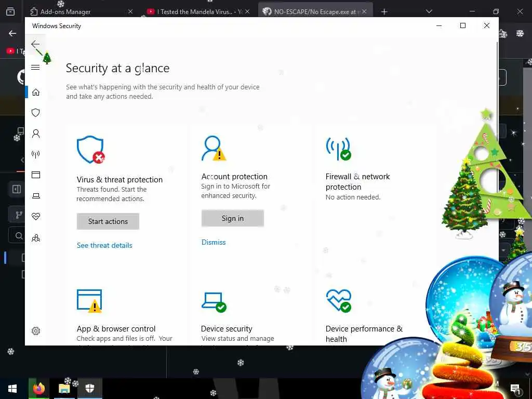Screen dimensions: 532x399
Task: Close the Mandela Virus YouTube tab
Action: (x=247, y=11)
